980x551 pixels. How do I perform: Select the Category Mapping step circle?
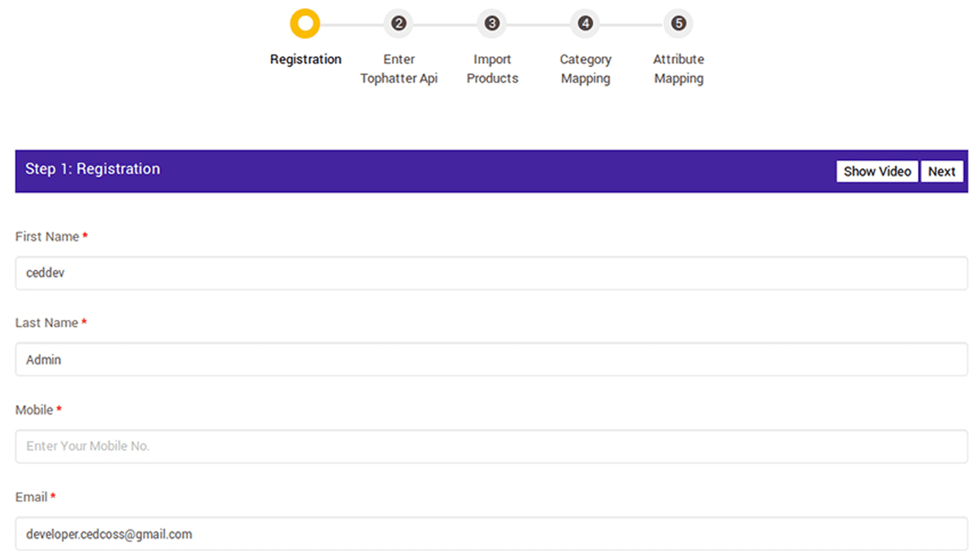585,23
